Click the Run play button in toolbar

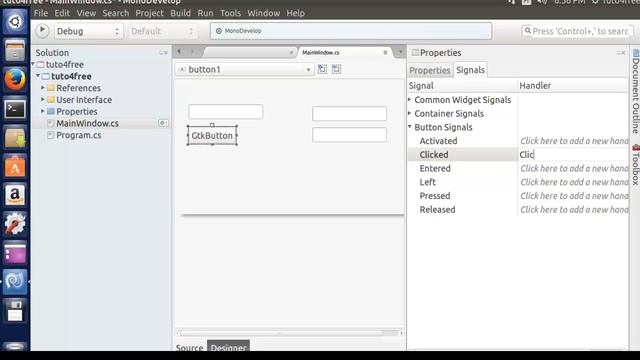tap(42, 31)
